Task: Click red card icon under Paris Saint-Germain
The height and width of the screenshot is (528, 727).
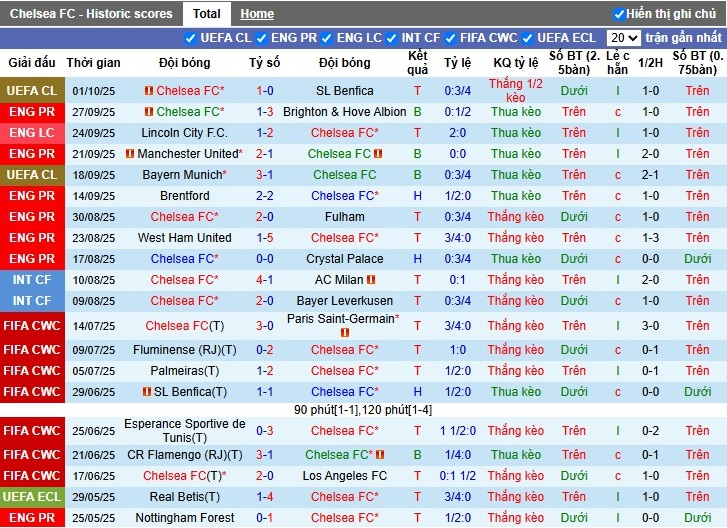Action: [x=344, y=332]
